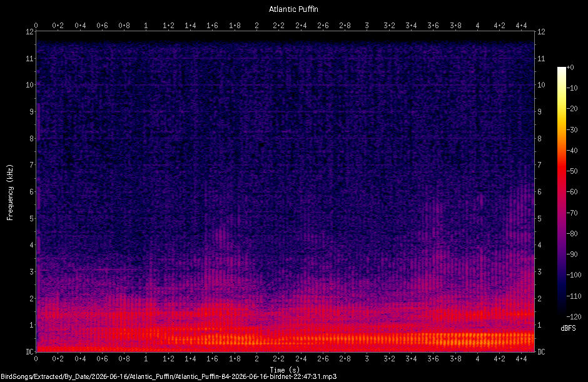This screenshot has width=588, height=382.
Task: Click the "-100" colorbar value
Action: [574, 275]
